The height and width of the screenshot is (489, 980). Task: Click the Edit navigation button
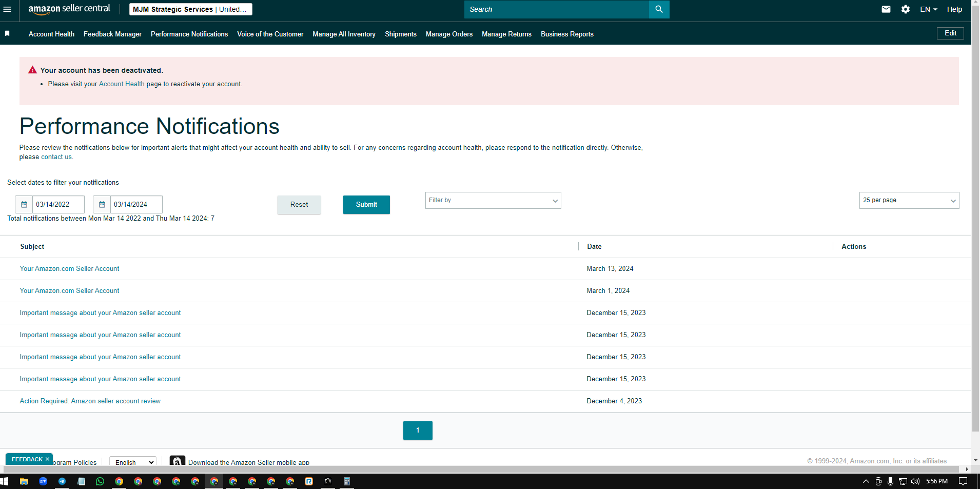[950, 33]
